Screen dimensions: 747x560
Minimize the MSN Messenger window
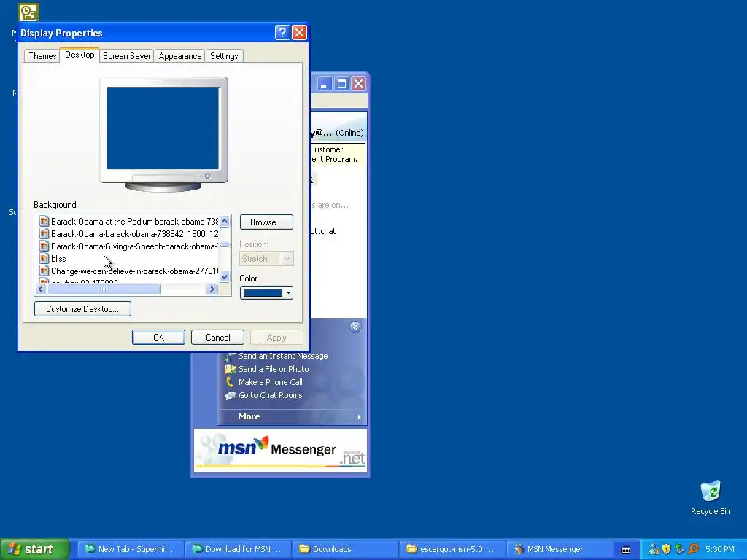[x=323, y=84]
